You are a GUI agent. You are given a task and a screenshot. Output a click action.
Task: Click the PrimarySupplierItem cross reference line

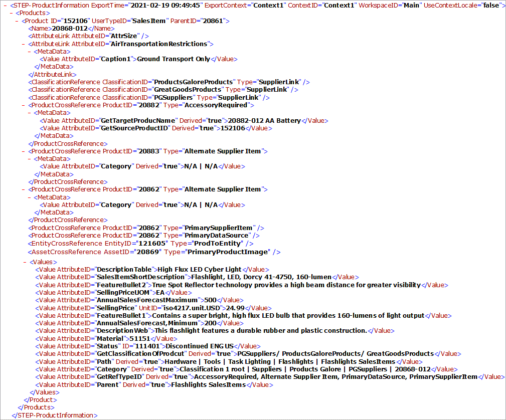click(x=146, y=228)
